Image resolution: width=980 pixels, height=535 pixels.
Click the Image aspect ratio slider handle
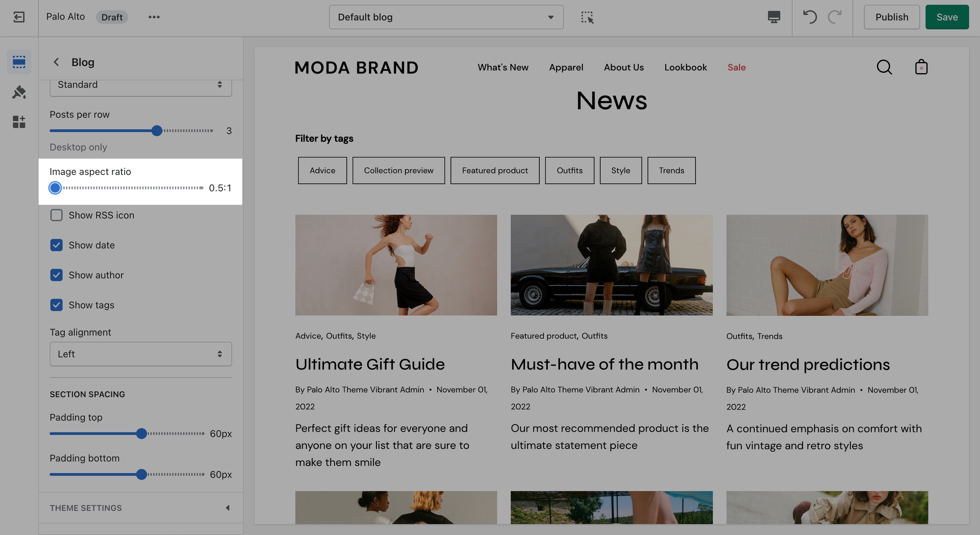pyautogui.click(x=55, y=188)
